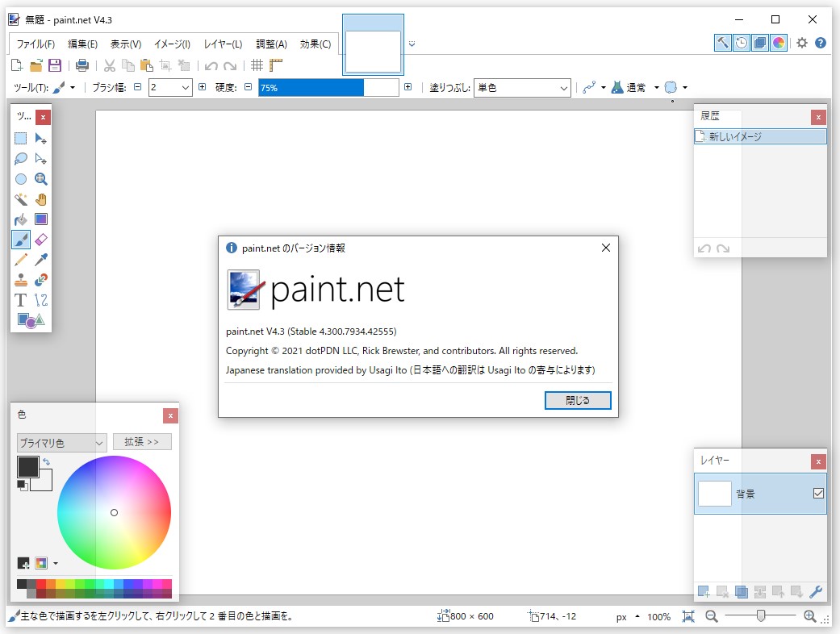Viewport: 840px width, 634px height.
Task: Select the Color Picker eyedropper tool
Action: [40, 259]
